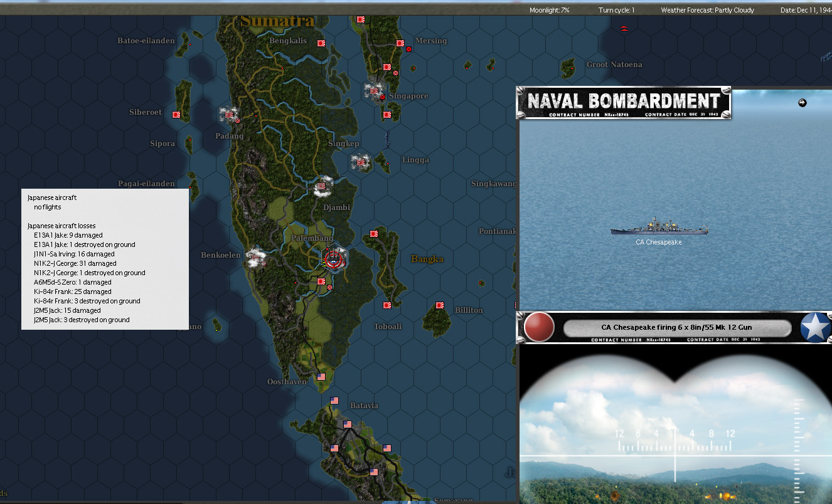Select the US flag northwest of Batavia label
Screen dimensions: 832x504
[334, 401]
